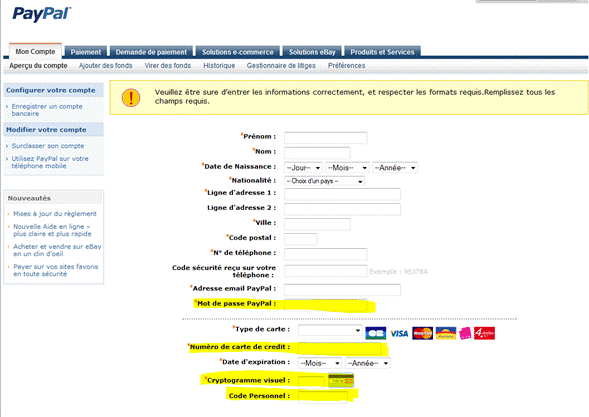Open the Préférences submenu
Viewport: 589px width, 417px height.
click(346, 65)
